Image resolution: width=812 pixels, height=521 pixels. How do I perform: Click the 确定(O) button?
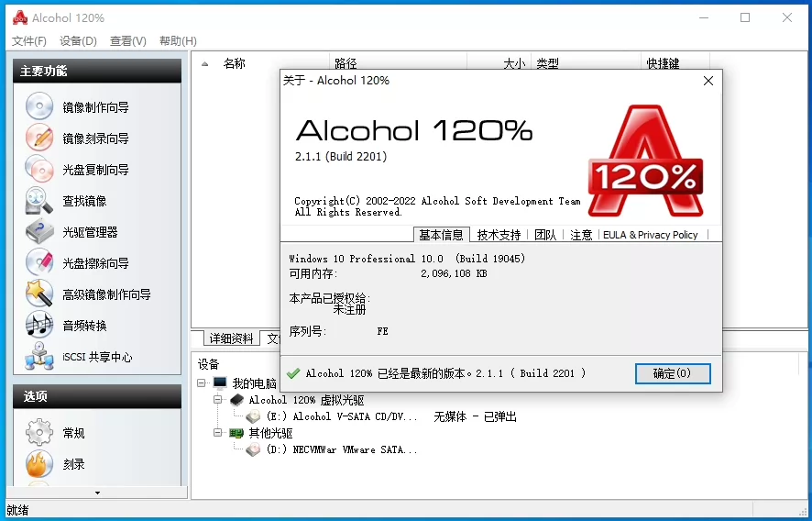[673, 373]
